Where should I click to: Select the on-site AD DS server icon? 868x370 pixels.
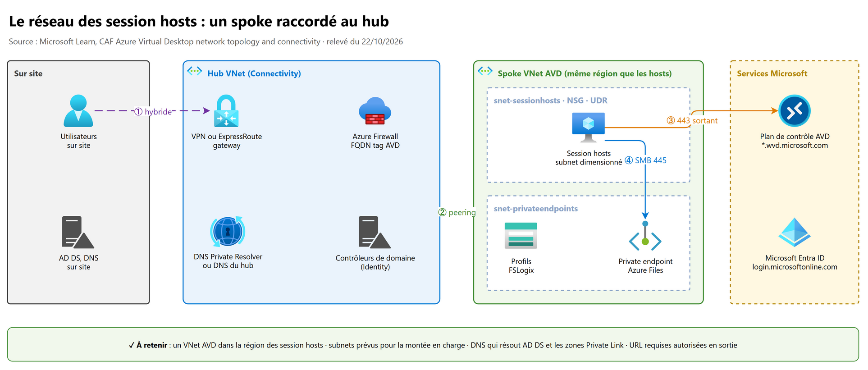(x=78, y=232)
